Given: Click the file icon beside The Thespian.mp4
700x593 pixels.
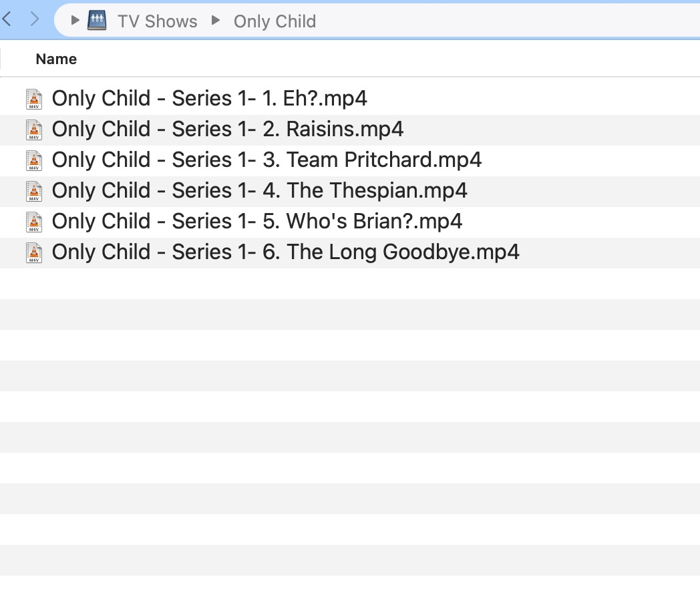Looking at the screenshot, I should (34, 191).
